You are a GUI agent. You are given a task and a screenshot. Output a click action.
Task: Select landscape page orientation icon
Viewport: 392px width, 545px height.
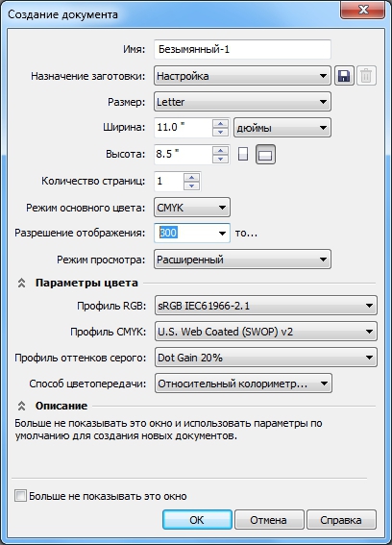click(265, 154)
